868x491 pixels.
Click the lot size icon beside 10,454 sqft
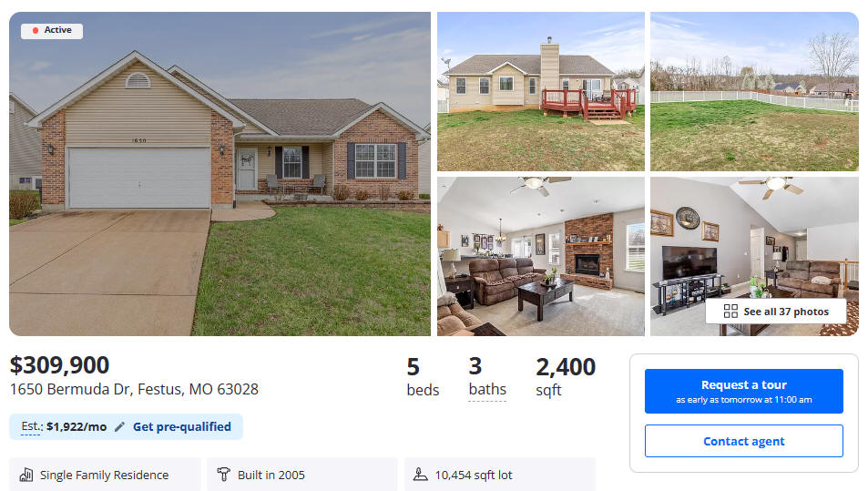pos(421,475)
